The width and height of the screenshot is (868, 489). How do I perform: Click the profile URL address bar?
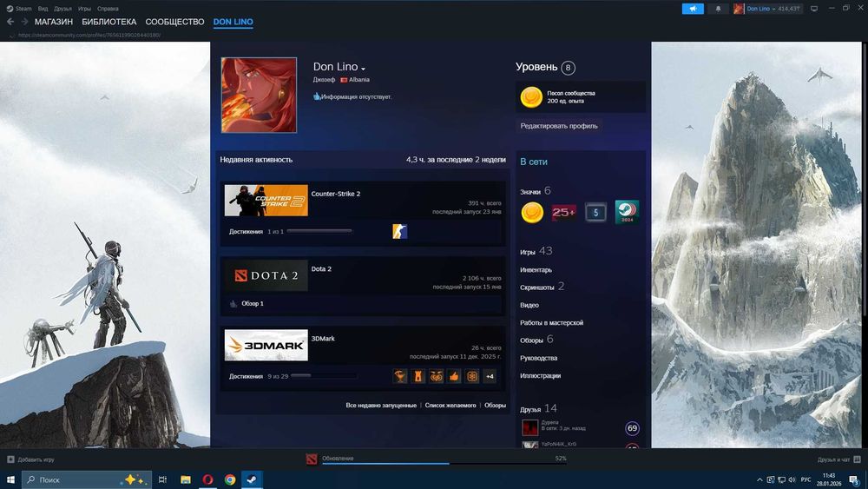(x=89, y=35)
